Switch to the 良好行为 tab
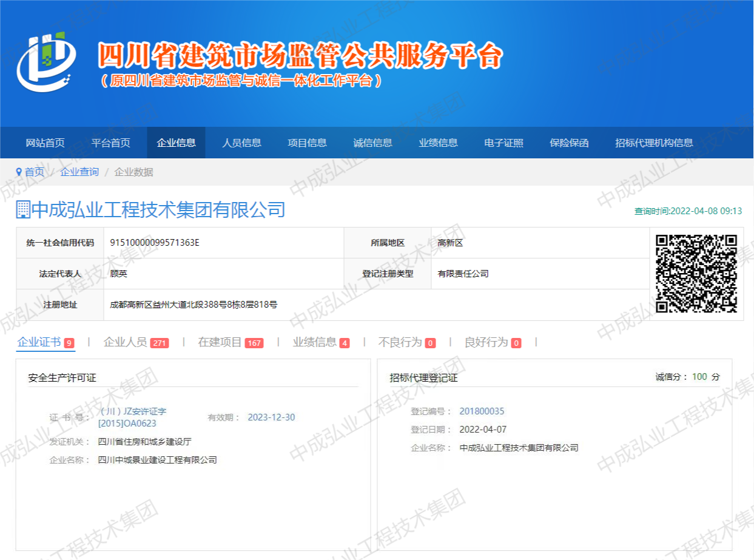This screenshot has height=560, width=754. click(x=493, y=342)
